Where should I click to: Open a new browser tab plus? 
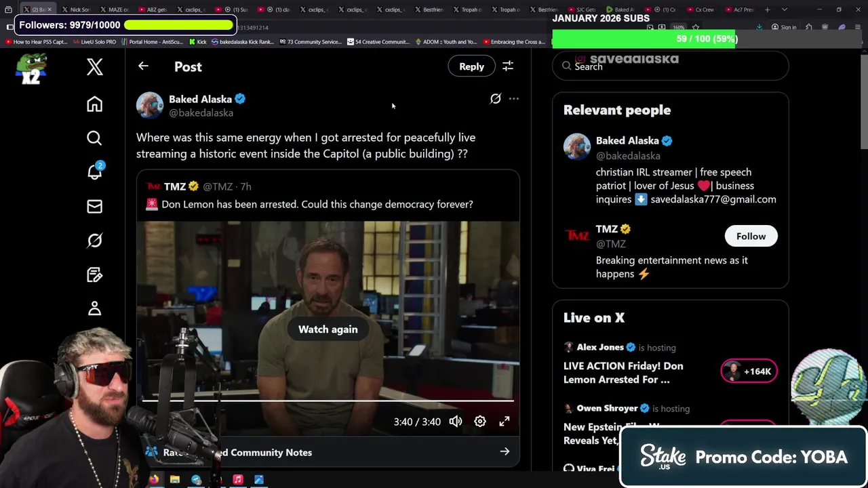click(768, 9)
